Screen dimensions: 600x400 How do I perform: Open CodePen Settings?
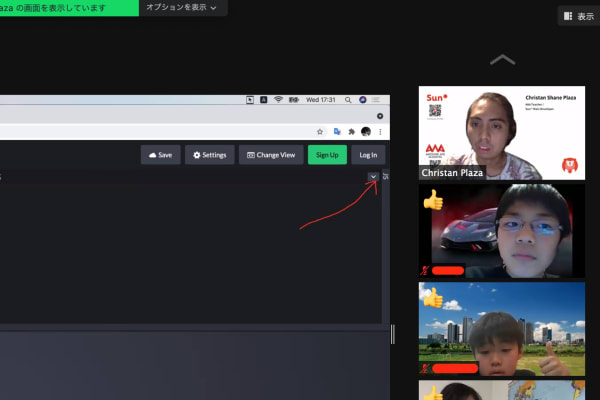coord(209,155)
